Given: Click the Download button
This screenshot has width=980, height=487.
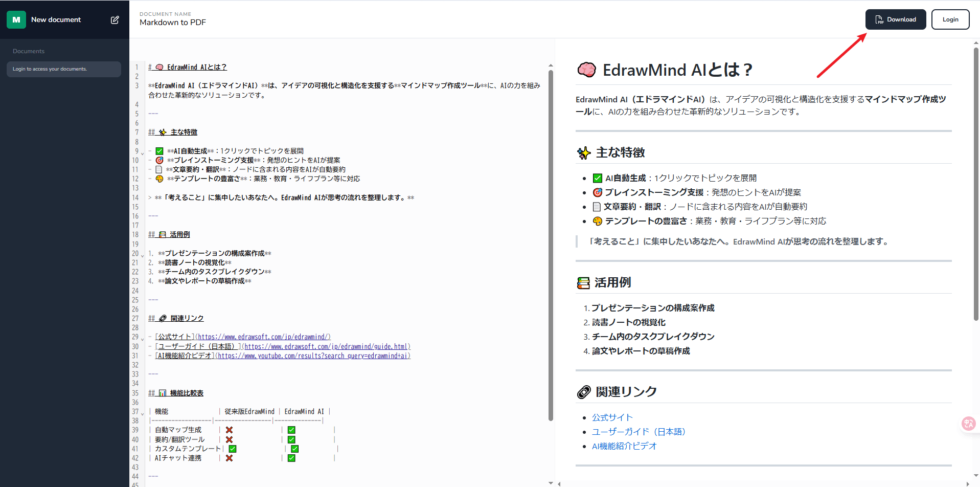Looking at the screenshot, I should [896, 19].
